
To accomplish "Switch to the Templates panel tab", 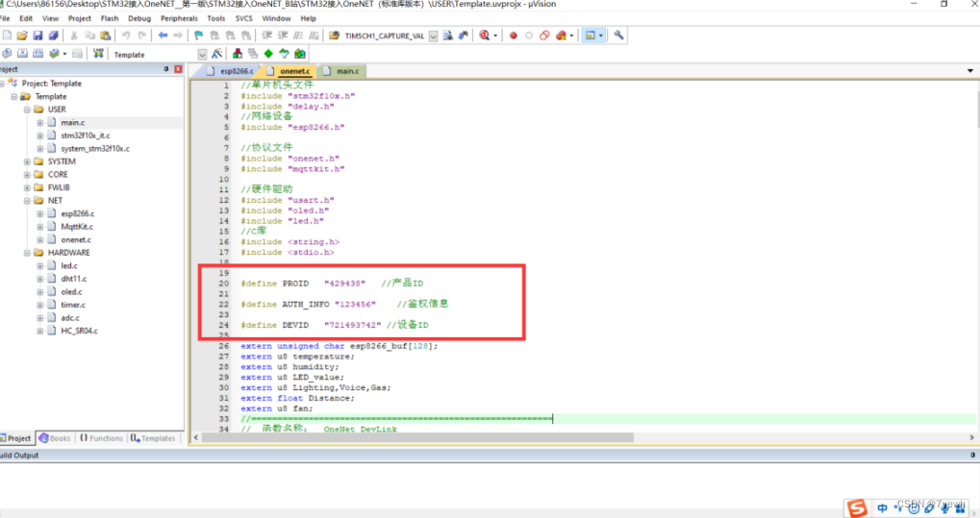I will click(x=153, y=438).
